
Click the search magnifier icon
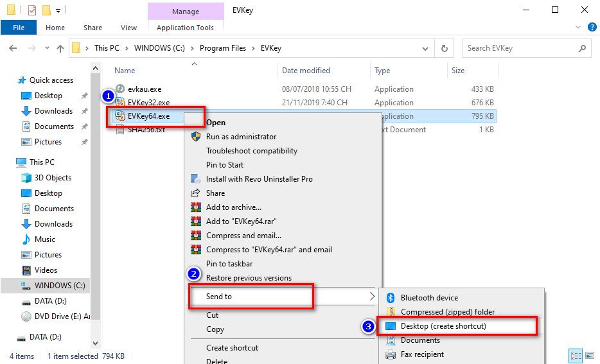(x=582, y=48)
